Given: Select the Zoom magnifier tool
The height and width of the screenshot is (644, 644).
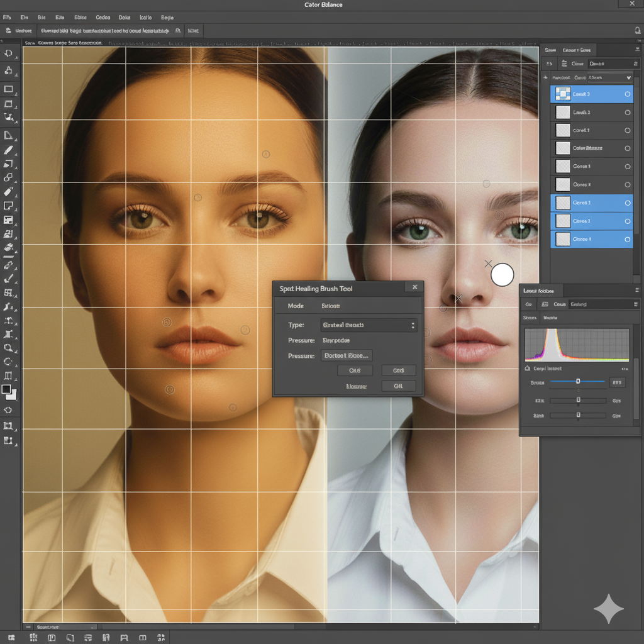Looking at the screenshot, I should coord(8,347).
